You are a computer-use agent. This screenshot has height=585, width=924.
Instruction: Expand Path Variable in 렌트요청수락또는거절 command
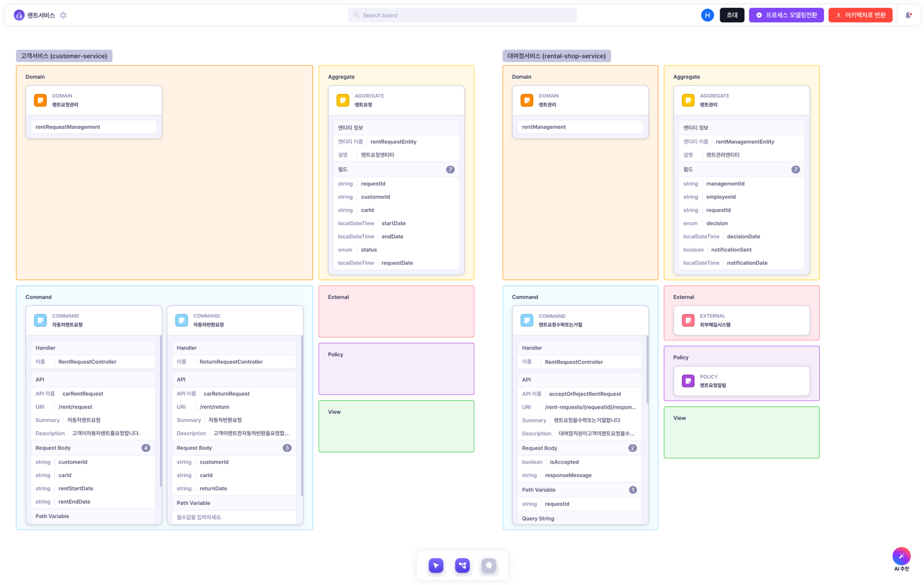coord(579,490)
